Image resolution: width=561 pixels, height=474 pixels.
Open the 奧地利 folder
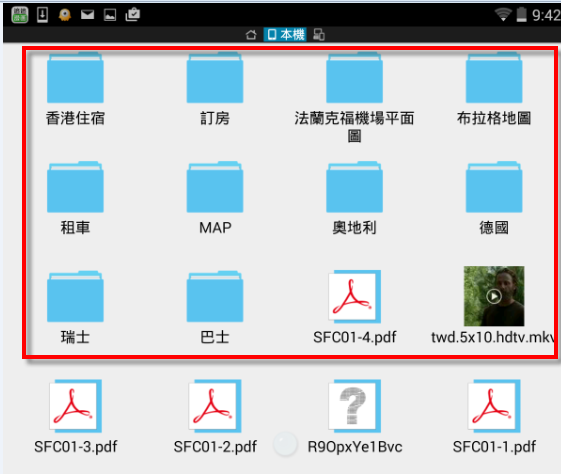354,187
